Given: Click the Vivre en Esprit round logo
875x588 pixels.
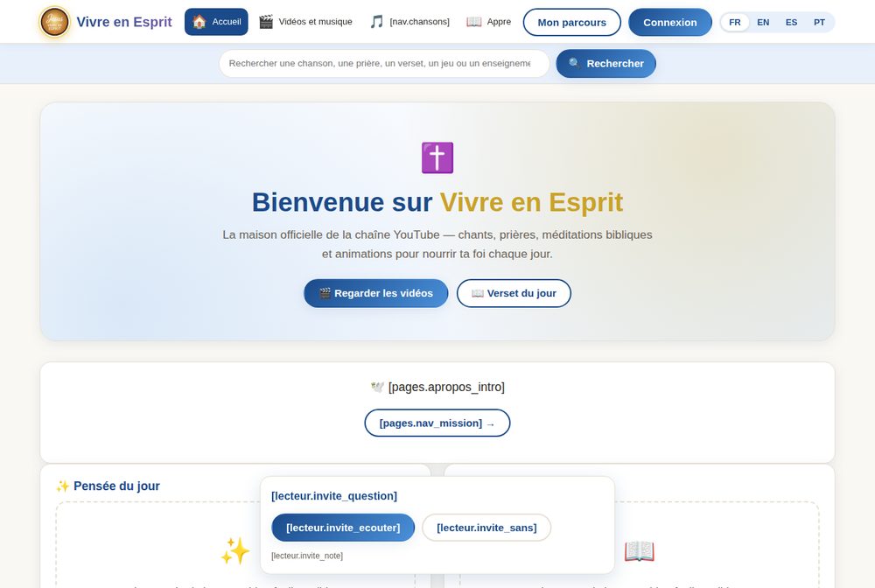Looking at the screenshot, I should (54, 22).
